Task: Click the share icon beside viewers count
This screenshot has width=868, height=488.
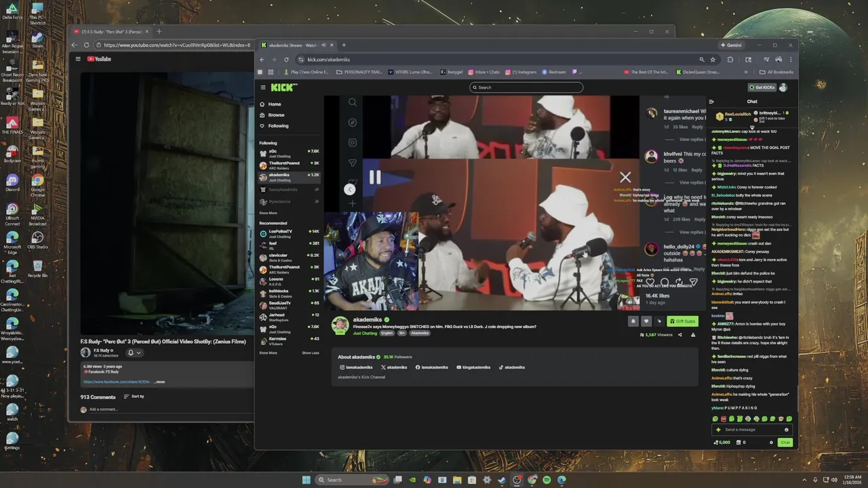Action: click(680, 335)
